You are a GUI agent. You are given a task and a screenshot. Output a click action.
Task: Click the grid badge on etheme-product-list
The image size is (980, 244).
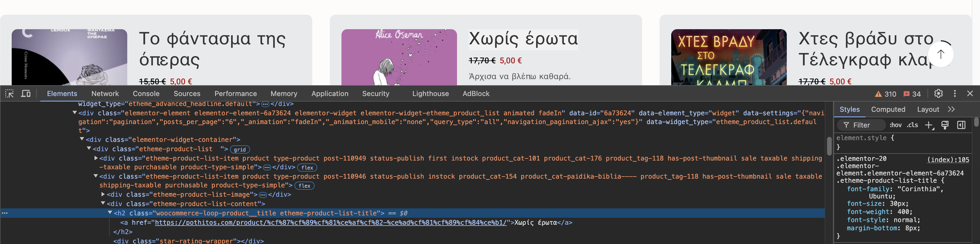pos(240,150)
